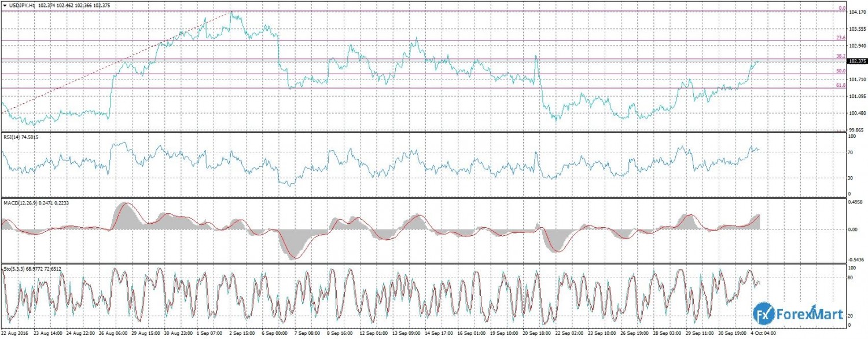Click the 104.170 price on the scale
The image size is (868, 339).
point(856,20)
